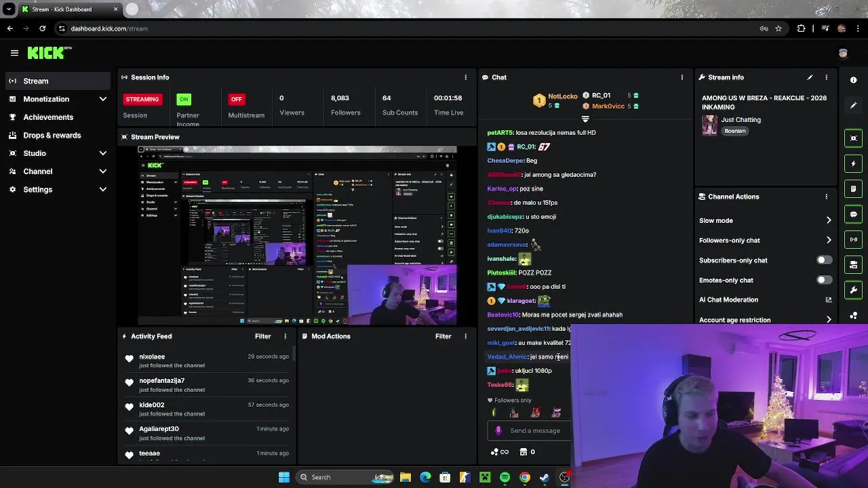Open Mod Actions three-dot options
This screenshot has height=488, width=868.
(x=465, y=336)
